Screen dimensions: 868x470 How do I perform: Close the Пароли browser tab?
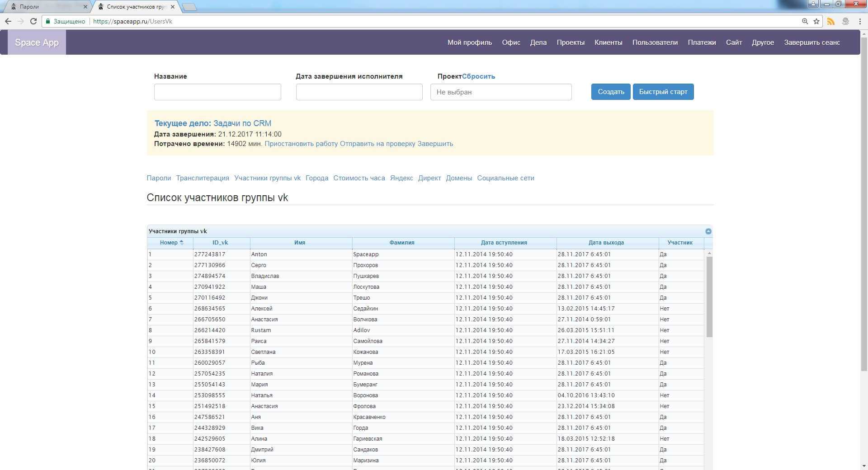(x=85, y=7)
